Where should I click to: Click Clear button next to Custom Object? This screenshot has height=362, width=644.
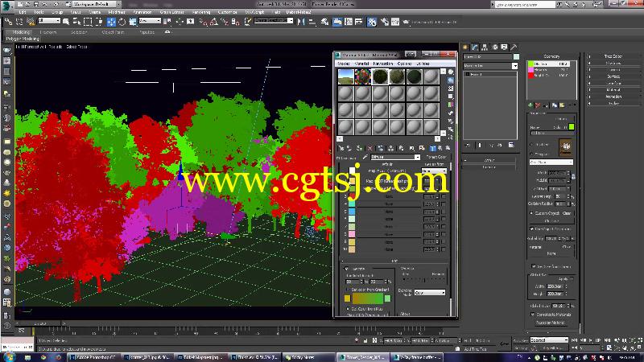[x=567, y=213]
